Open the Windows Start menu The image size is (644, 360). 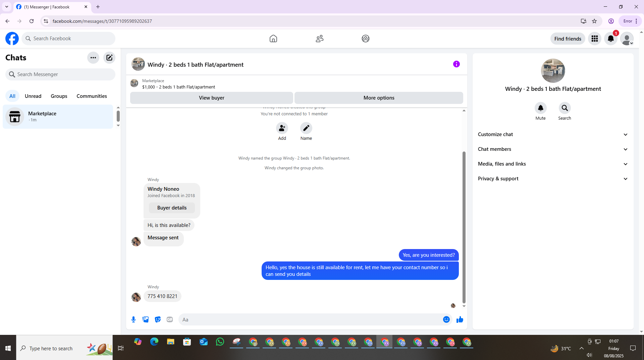pyautogui.click(x=8, y=348)
